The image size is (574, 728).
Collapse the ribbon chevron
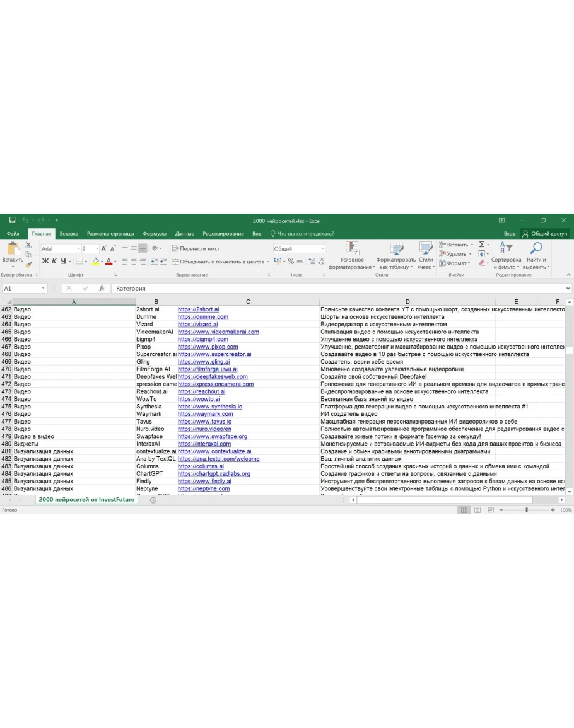pos(568,275)
